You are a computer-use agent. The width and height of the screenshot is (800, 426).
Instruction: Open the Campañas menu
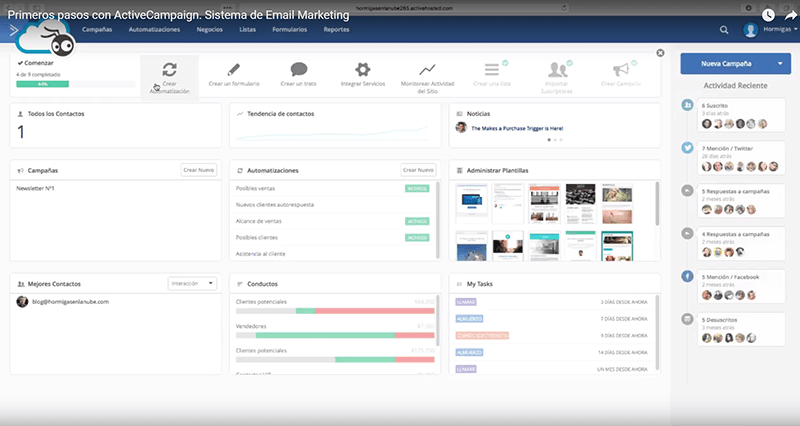click(97, 30)
